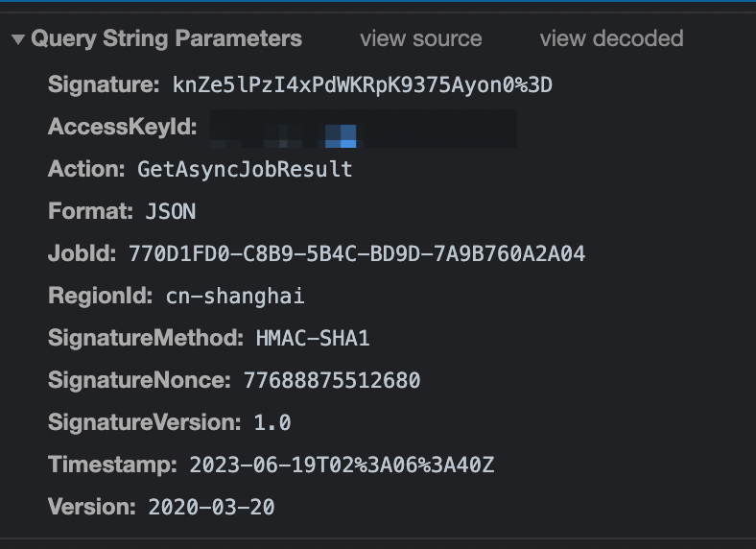The image size is (756, 549).
Task: Switch to the view decoded link
Action: point(611,38)
